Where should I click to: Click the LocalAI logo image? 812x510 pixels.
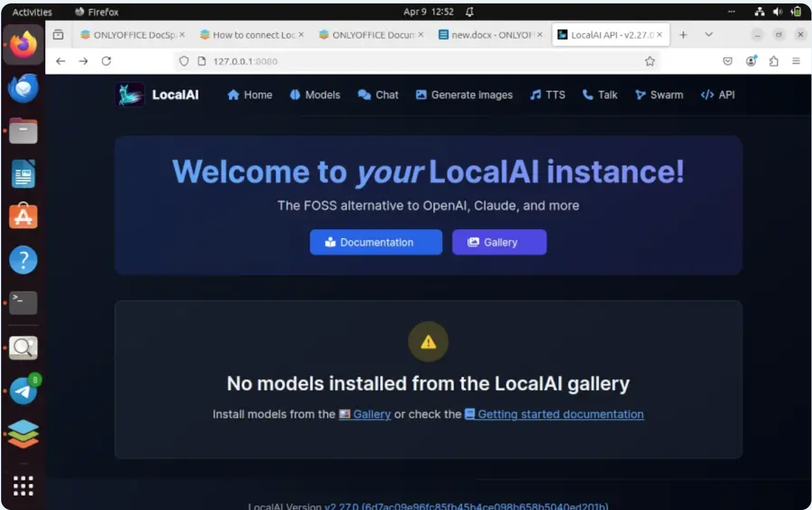point(130,95)
